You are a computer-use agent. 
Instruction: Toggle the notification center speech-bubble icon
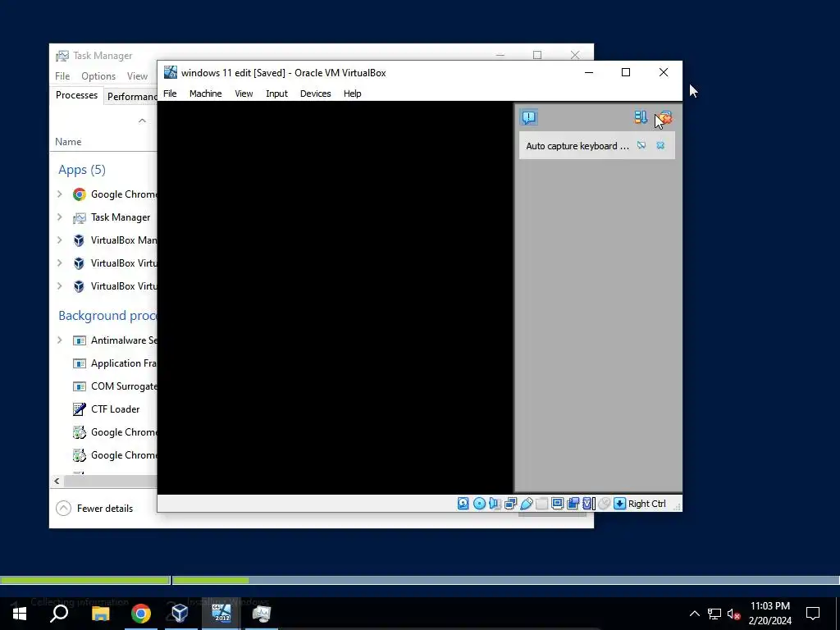pos(529,117)
